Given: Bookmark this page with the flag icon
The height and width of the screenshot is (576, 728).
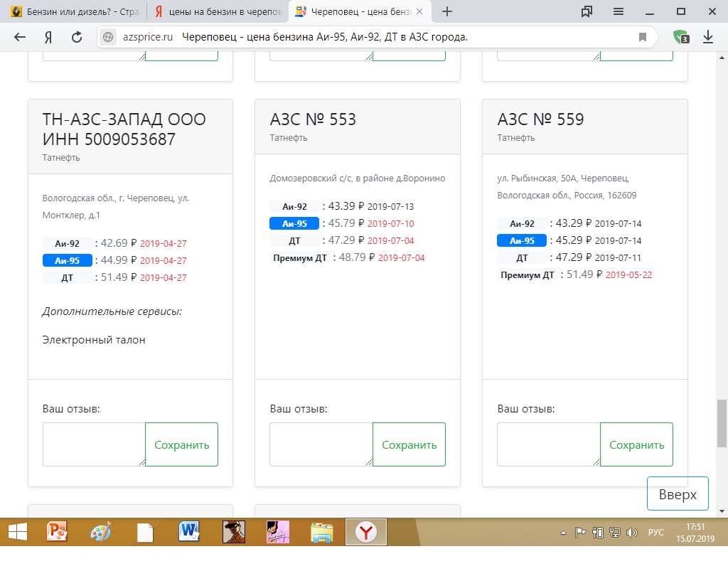Looking at the screenshot, I should [643, 37].
